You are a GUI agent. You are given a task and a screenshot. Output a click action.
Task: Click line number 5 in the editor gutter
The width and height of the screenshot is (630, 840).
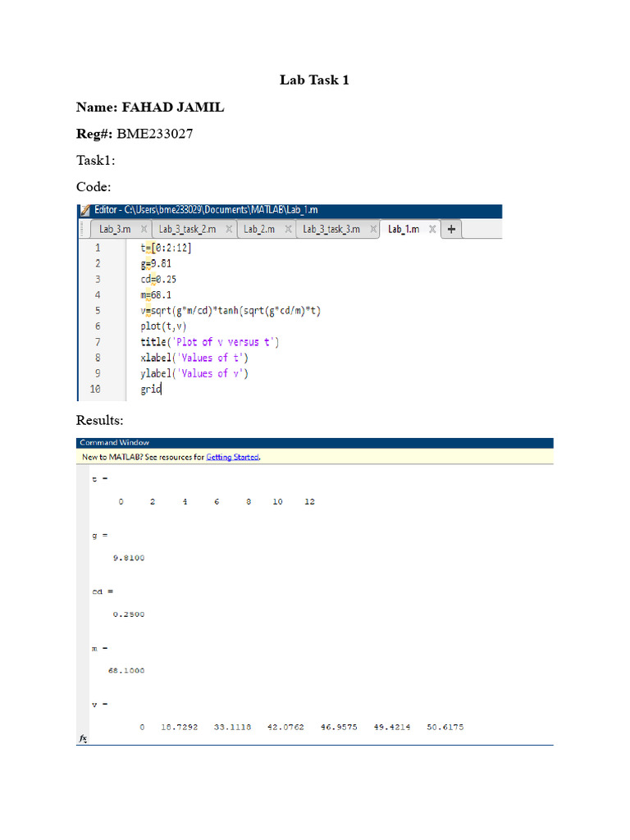[98, 311]
